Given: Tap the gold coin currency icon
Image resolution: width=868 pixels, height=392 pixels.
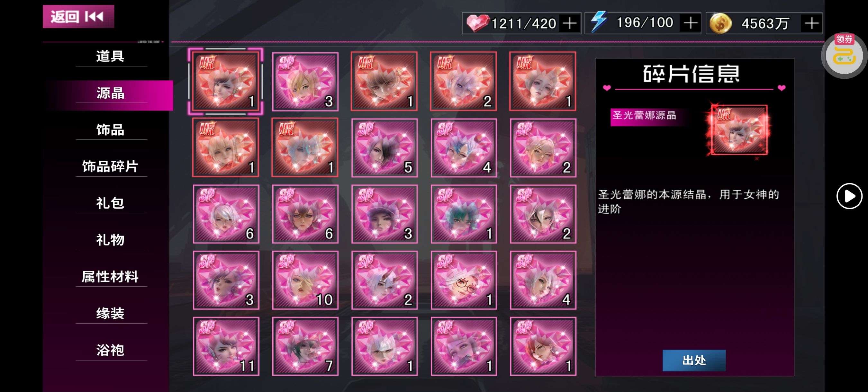Looking at the screenshot, I should coord(720,23).
